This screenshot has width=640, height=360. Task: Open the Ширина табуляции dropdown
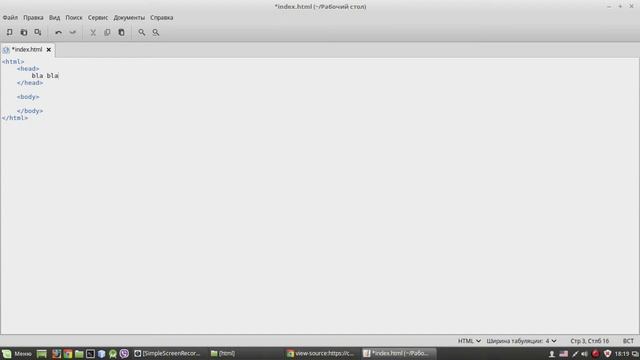521,341
